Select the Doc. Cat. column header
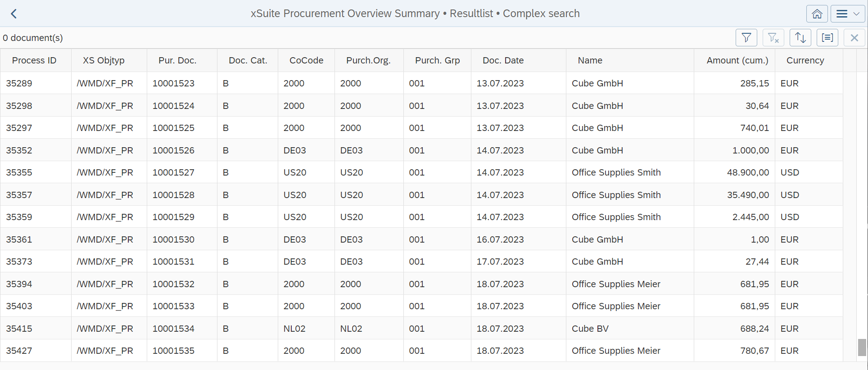 [248, 60]
